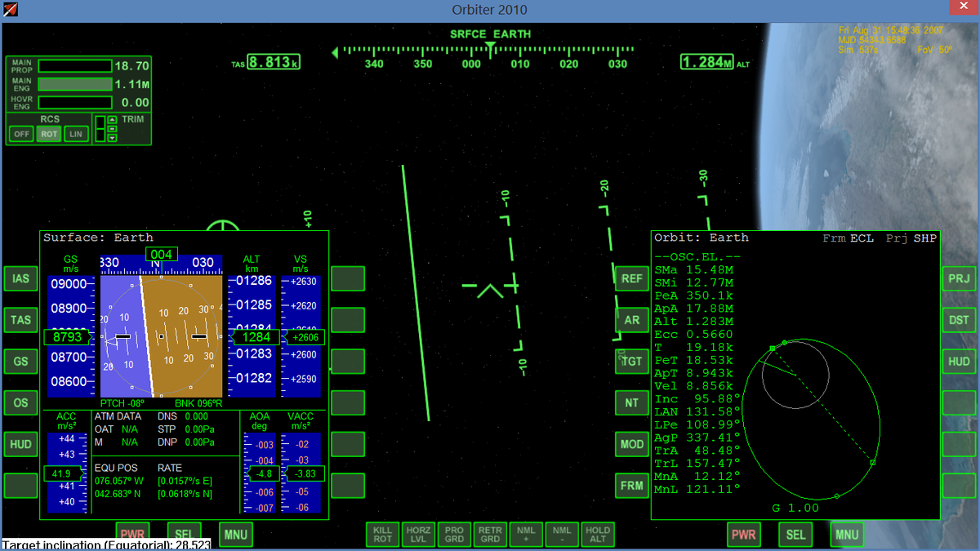Click HUD button on Orbit MFD

tap(959, 362)
